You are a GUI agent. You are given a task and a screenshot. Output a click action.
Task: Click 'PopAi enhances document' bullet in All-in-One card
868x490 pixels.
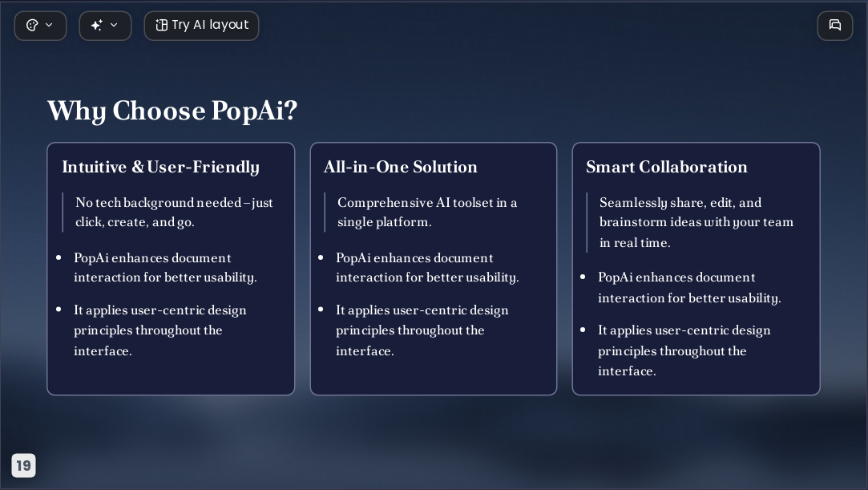pyautogui.click(x=427, y=267)
